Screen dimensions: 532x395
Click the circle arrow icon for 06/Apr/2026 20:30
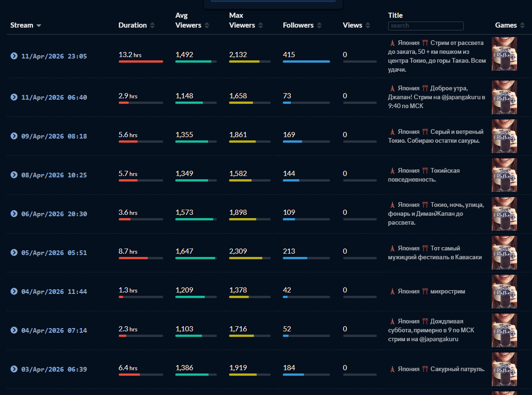(14, 213)
